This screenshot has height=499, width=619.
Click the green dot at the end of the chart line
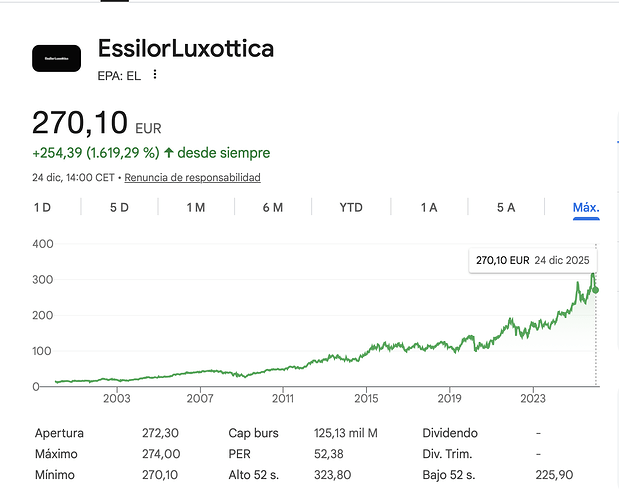[x=596, y=290]
